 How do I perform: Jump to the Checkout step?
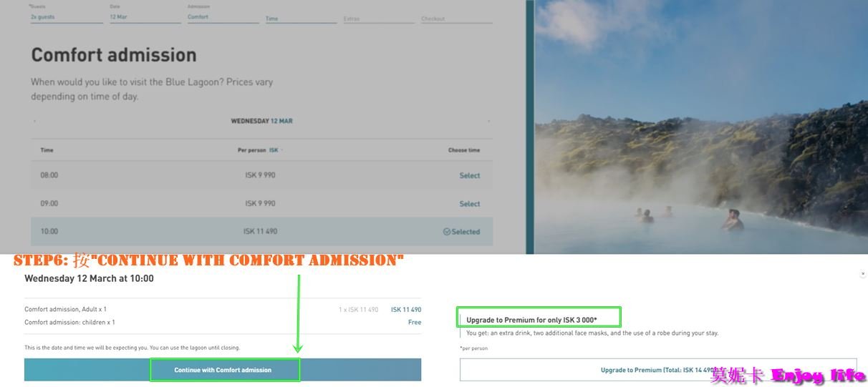tap(455, 19)
